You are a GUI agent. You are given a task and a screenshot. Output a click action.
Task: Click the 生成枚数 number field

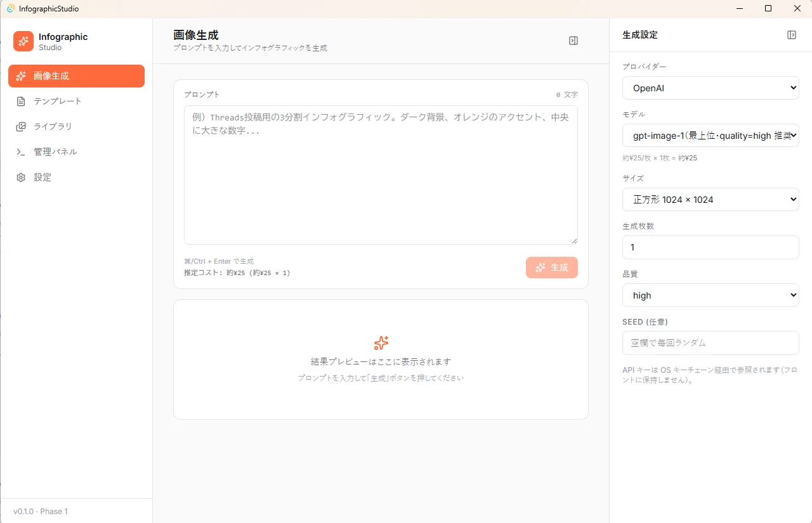710,247
